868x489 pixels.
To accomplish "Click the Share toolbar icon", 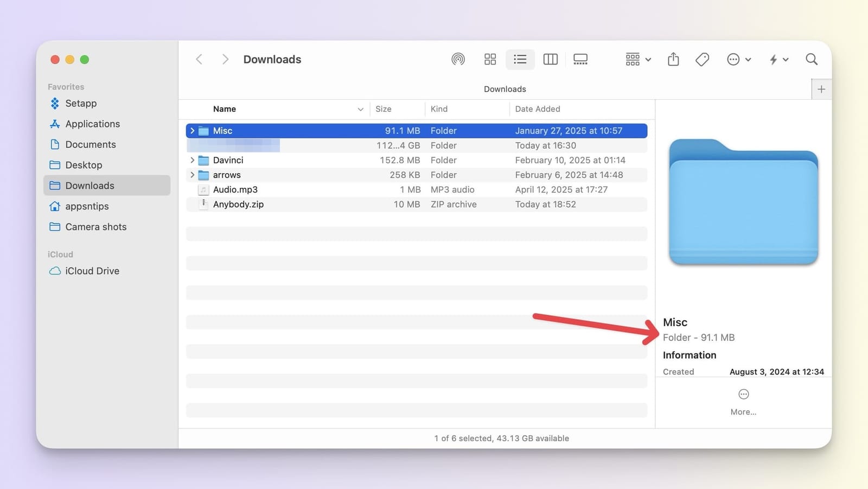I will (x=673, y=59).
